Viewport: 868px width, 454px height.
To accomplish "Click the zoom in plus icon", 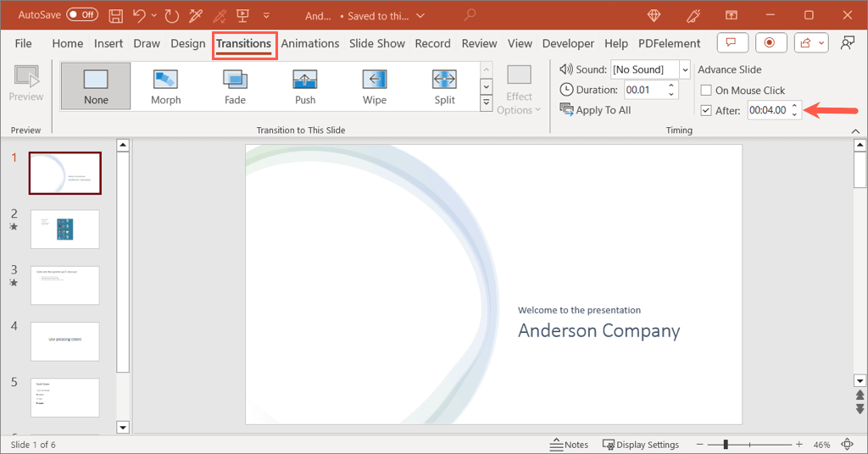I will coord(798,445).
